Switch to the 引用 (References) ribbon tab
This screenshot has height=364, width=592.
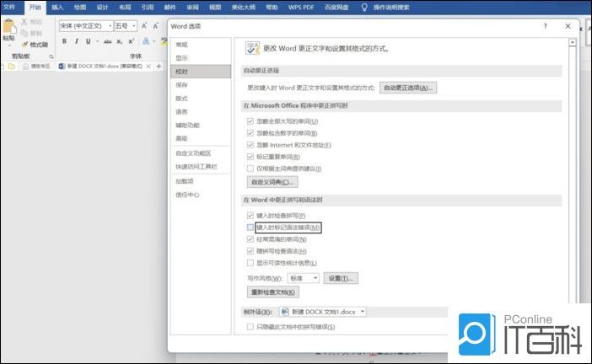click(148, 8)
